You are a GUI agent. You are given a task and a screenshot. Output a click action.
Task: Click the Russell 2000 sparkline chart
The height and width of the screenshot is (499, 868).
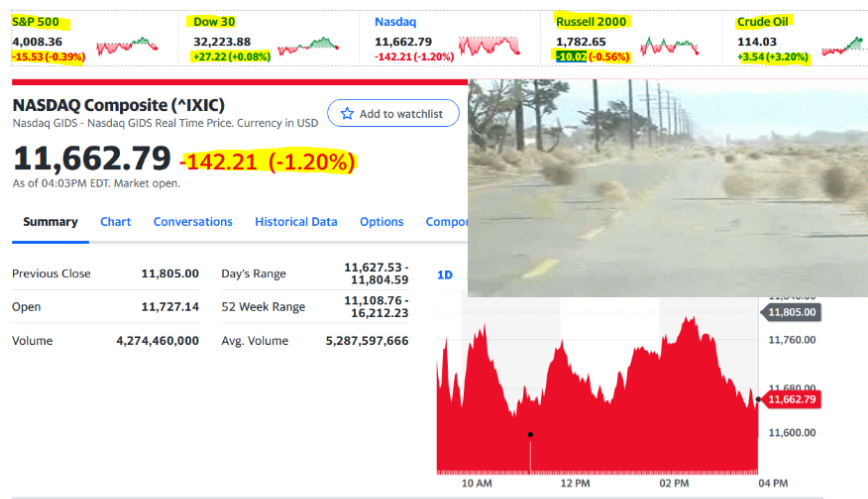point(670,46)
